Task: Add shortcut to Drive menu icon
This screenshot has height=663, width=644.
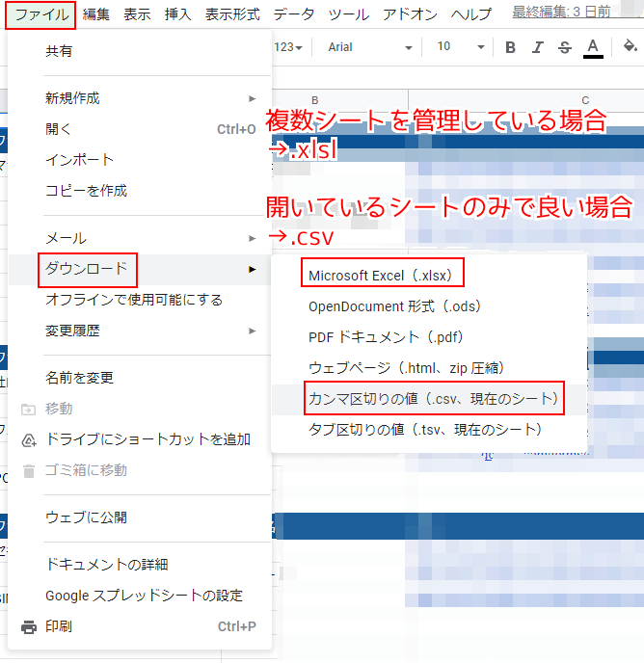Action: pos(29,439)
